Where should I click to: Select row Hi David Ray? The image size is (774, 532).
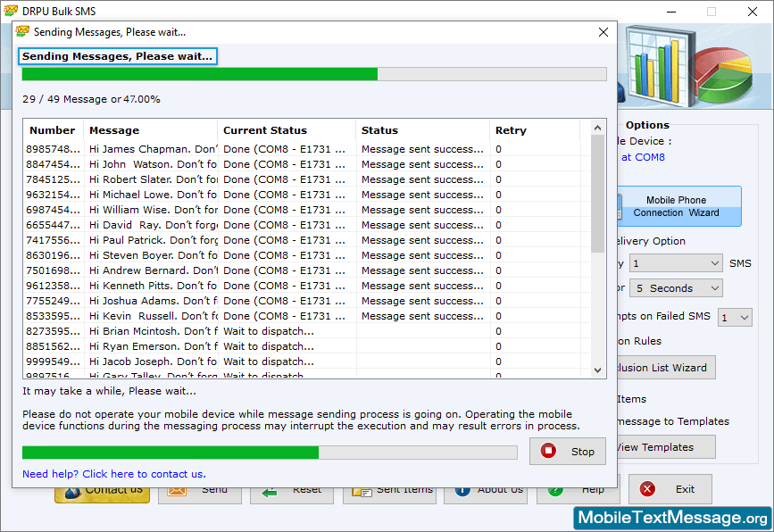pyautogui.click(x=306, y=225)
